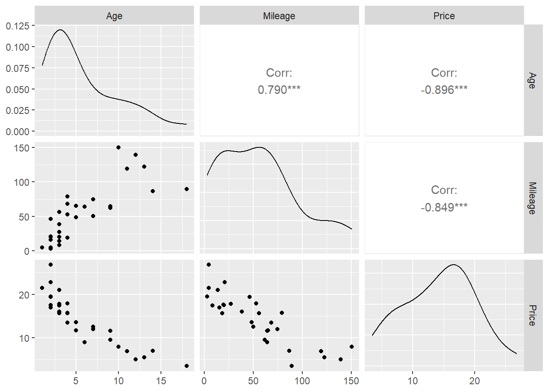The image size is (549, 392).
Task: Click the Price column header strip
Action: [444, 16]
